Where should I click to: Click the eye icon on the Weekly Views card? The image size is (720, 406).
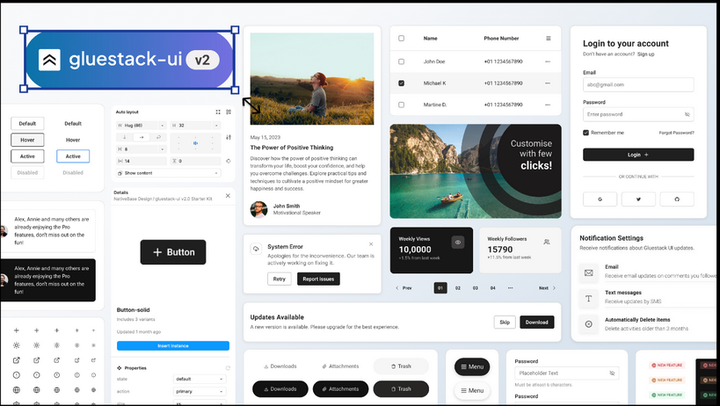458,242
